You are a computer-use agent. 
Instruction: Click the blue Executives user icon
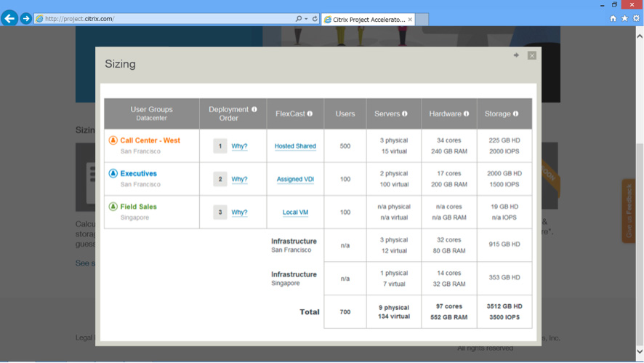click(113, 173)
